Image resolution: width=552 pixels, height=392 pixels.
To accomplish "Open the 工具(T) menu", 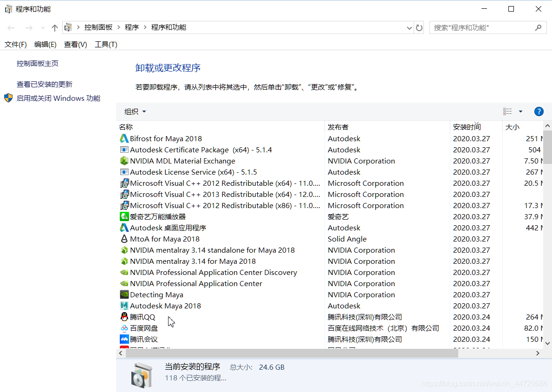I will (106, 45).
